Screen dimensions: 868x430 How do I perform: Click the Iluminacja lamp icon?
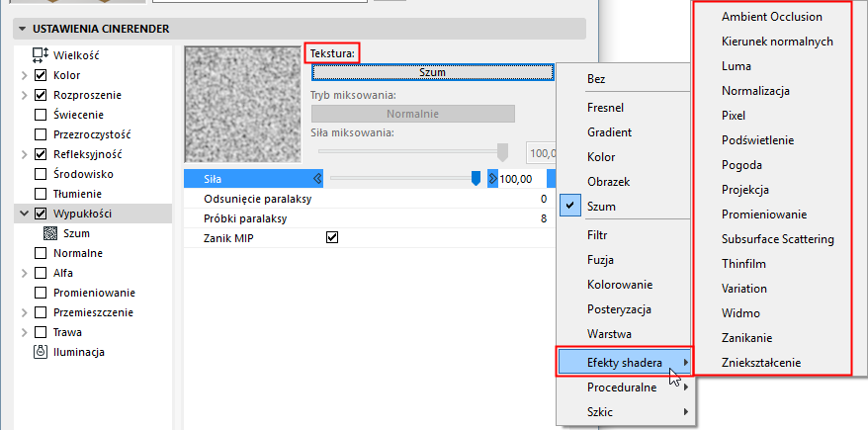(x=41, y=352)
